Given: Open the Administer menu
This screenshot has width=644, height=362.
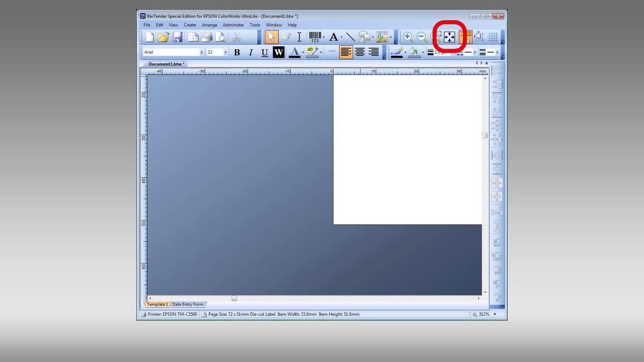Looking at the screenshot, I should click(233, 25).
